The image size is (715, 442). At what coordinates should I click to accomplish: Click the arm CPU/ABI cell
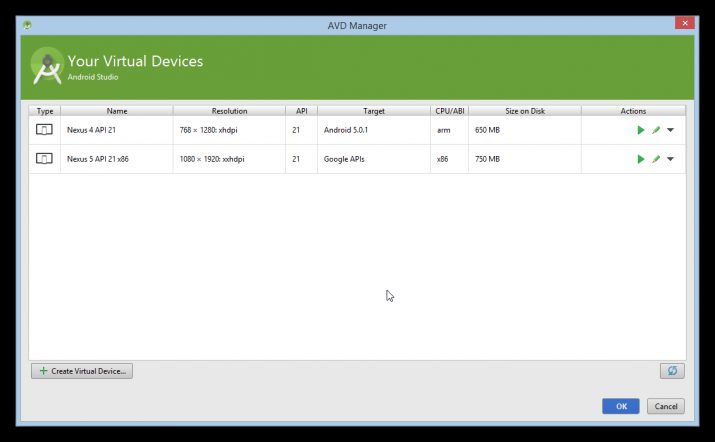[450, 130]
